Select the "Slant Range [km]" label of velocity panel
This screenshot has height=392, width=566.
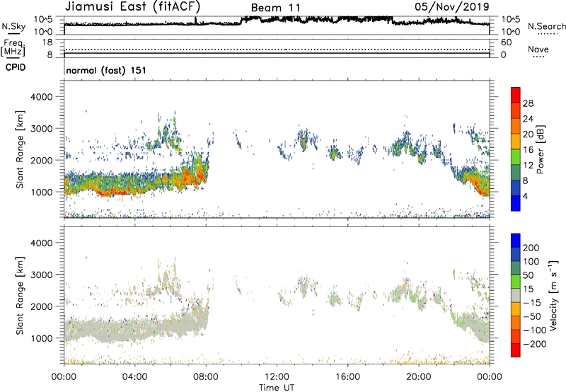point(20,296)
